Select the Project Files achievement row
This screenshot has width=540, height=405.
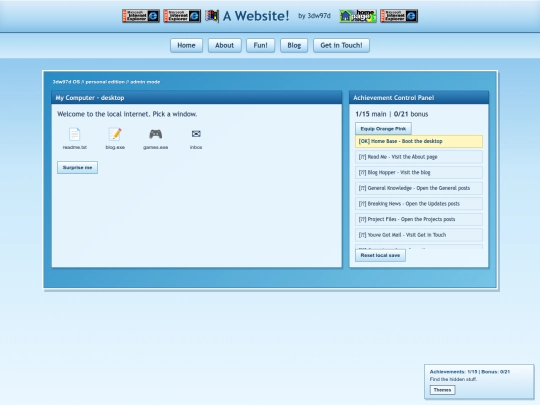pos(419,219)
